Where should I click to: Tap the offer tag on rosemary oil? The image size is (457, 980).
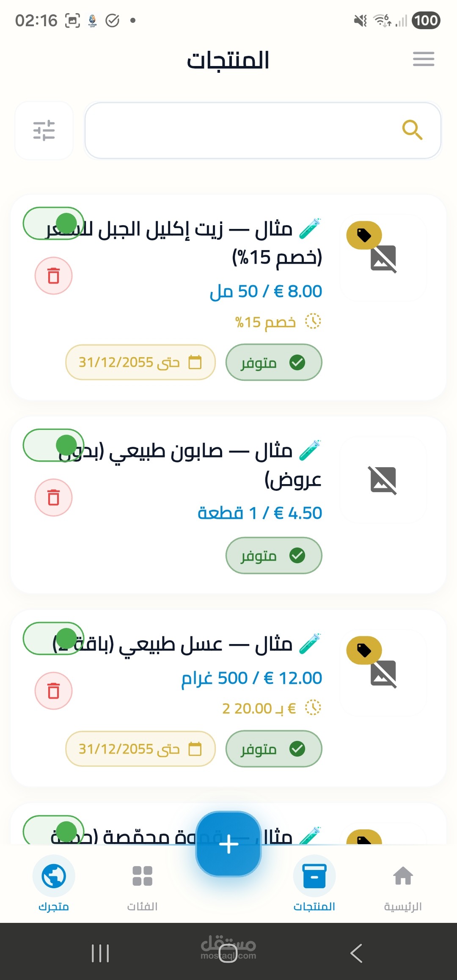(x=364, y=235)
